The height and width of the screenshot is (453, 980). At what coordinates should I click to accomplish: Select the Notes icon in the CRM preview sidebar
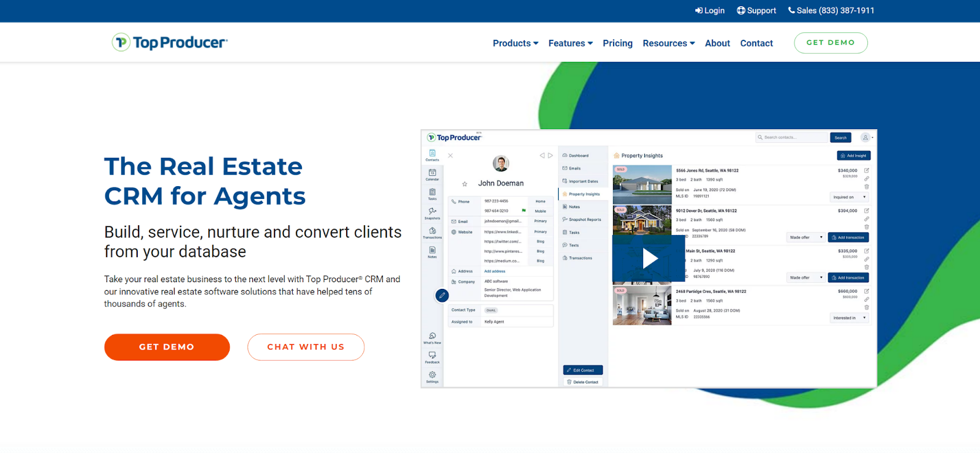coord(432,252)
